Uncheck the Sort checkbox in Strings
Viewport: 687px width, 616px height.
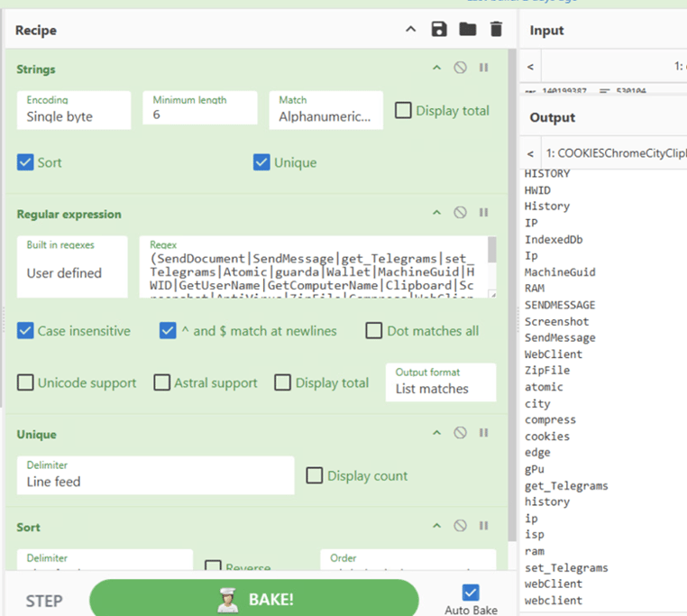(25, 162)
